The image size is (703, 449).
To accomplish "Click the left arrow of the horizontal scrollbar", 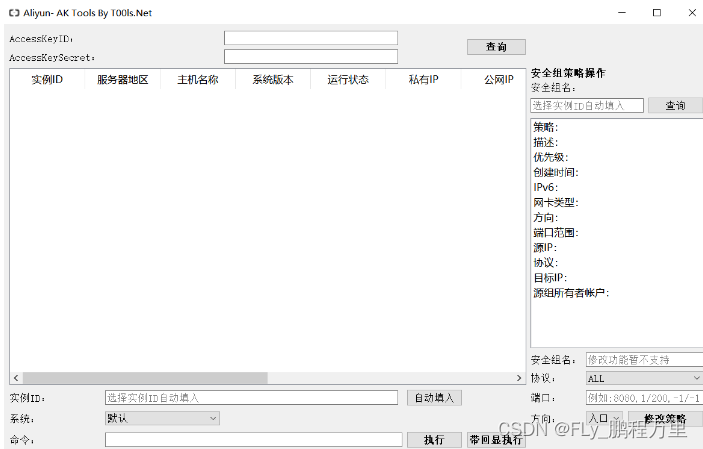I will point(16,378).
